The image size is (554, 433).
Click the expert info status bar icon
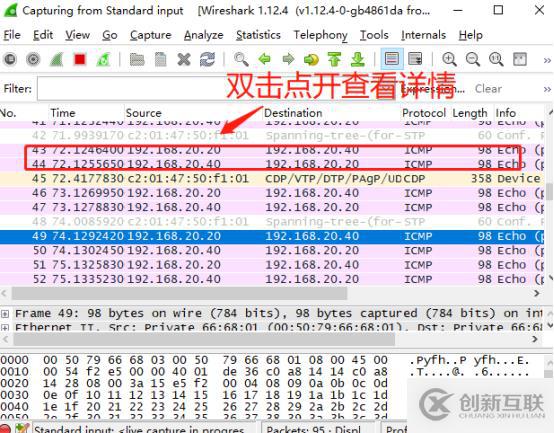(x=6, y=428)
